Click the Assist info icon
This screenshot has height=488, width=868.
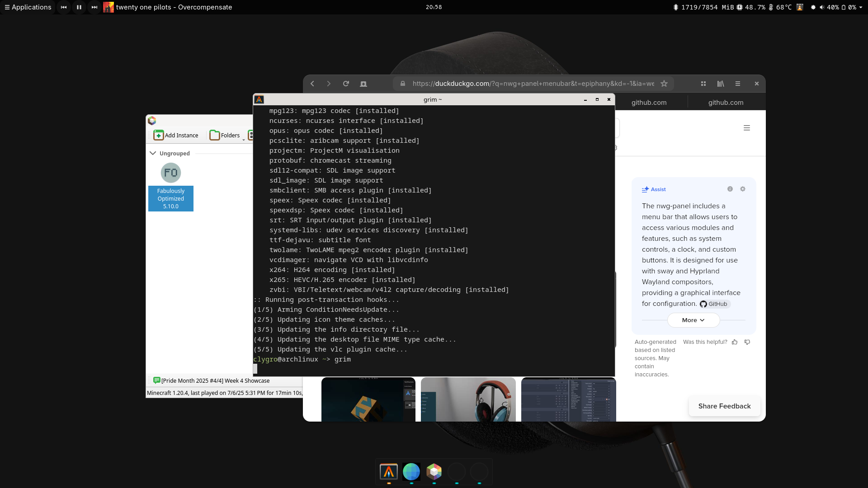tap(730, 189)
